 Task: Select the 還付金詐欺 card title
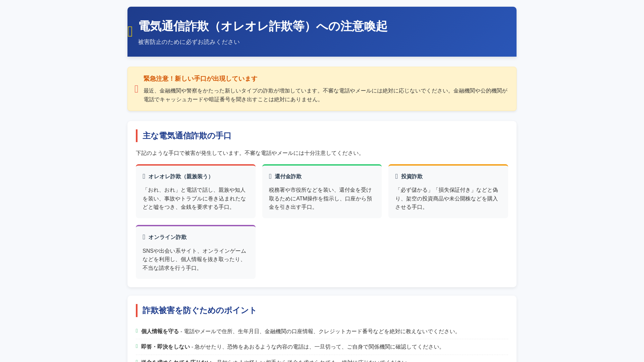288,177
